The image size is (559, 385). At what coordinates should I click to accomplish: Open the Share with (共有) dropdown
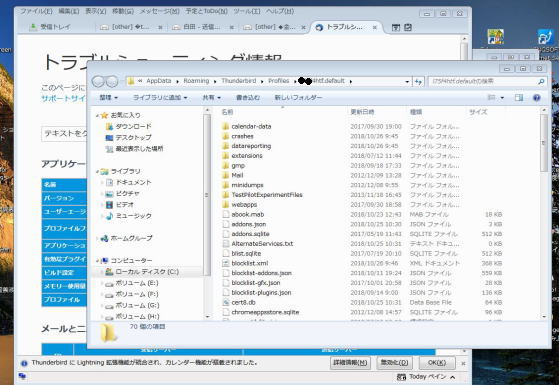211,97
